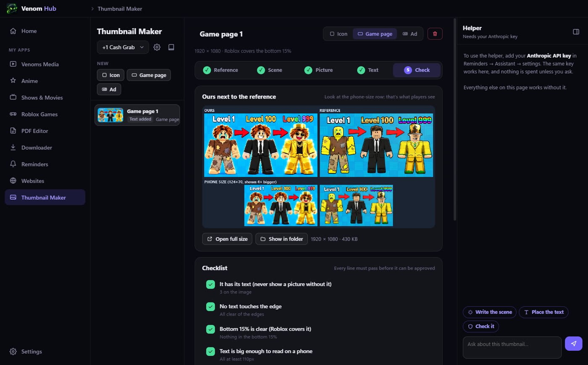Viewport: 588px width, 365px height.
Task: Focus the 'Ask about this thumbnail' input
Action: point(512,347)
